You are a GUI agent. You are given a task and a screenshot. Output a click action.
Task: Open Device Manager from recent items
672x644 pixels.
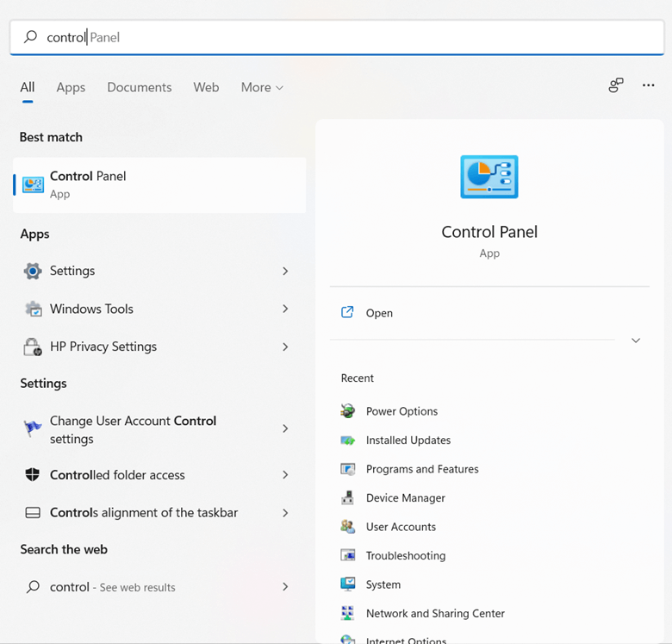click(405, 498)
